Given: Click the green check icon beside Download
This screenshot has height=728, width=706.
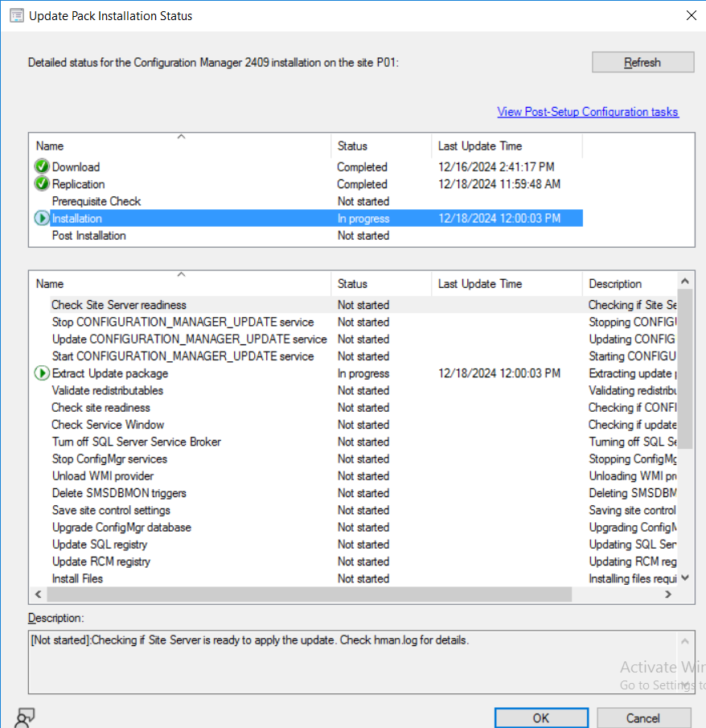Looking at the screenshot, I should pos(42,167).
